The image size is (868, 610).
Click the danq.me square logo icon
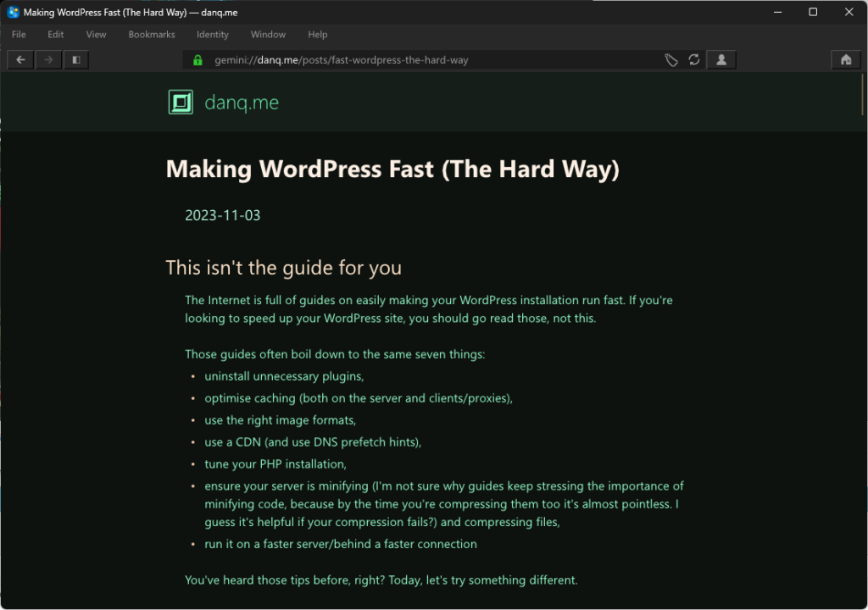coord(180,101)
